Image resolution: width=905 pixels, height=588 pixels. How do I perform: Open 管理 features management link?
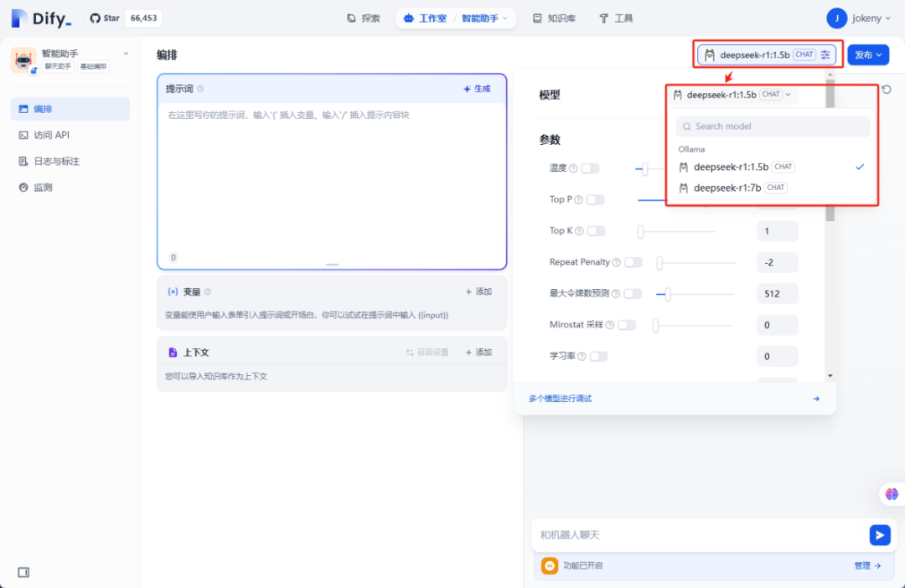[867, 566]
